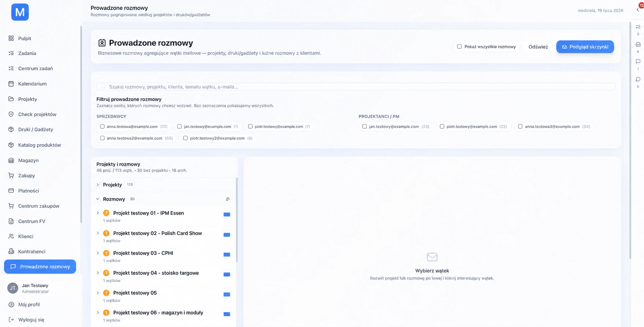The width and height of the screenshot is (644, 327).
Task: Expand Projekt testowy 02 - Polish Card Show chevron
Action: [x=98, y=233]
